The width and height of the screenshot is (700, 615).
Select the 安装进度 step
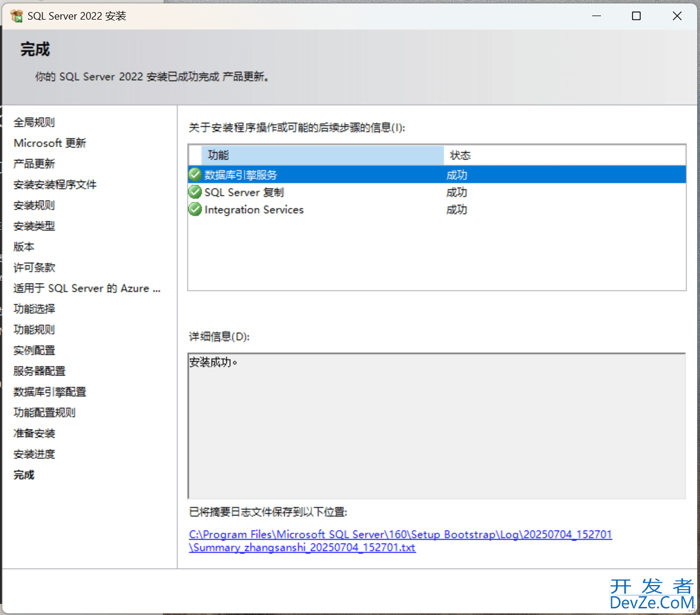pos(35,454)
